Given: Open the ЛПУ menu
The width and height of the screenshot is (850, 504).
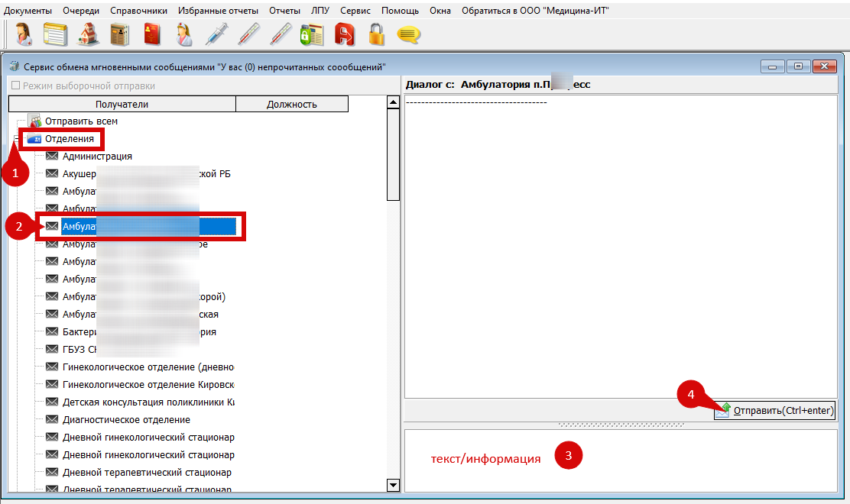Looking at the screenshot, I should pyautogui.click(x=320, y=10).
